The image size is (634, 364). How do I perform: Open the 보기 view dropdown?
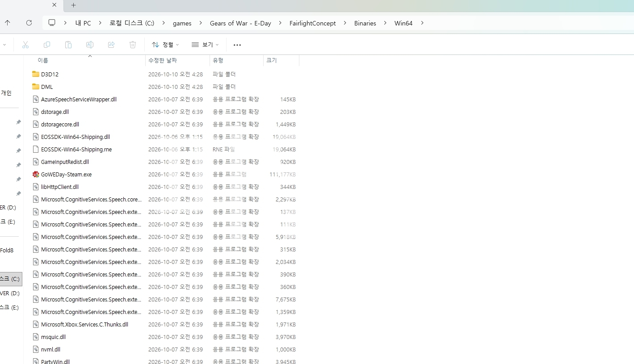click(x=205, y=45)
